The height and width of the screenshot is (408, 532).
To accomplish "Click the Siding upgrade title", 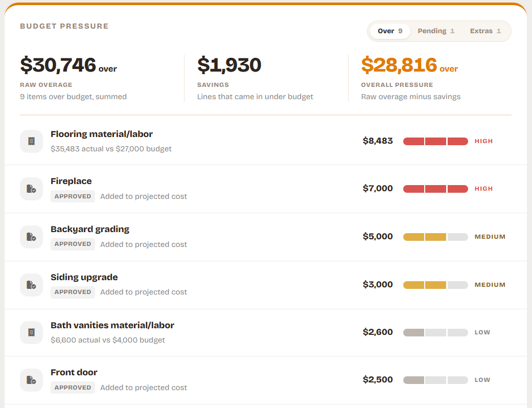I will (x=84, y=277).
